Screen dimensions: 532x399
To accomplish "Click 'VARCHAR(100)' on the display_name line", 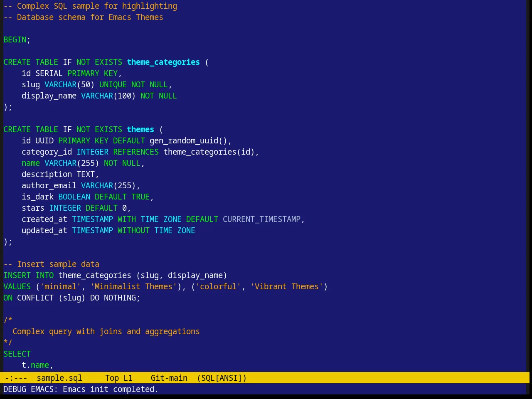I will [108, 96].
